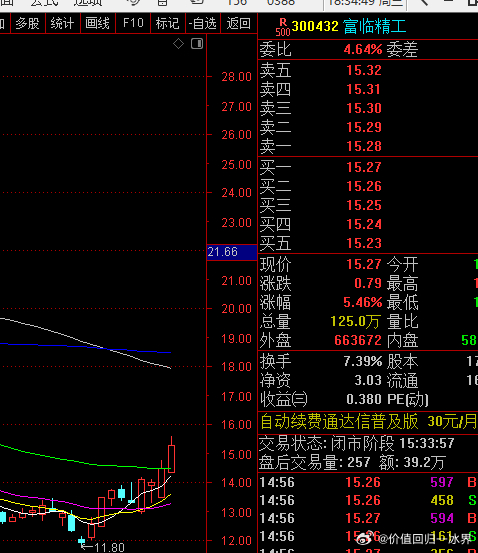Click the diamond marker icon above chart
The height and width of the screenshot is (553, 478).
[178, 44]
